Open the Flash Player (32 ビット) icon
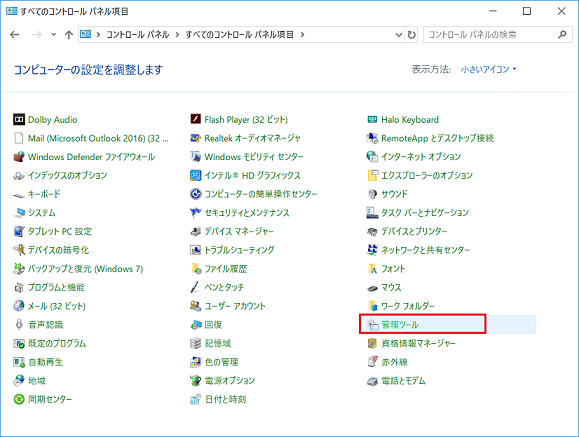The height and width of the screenshot is (437, 579). pos(195,119)
